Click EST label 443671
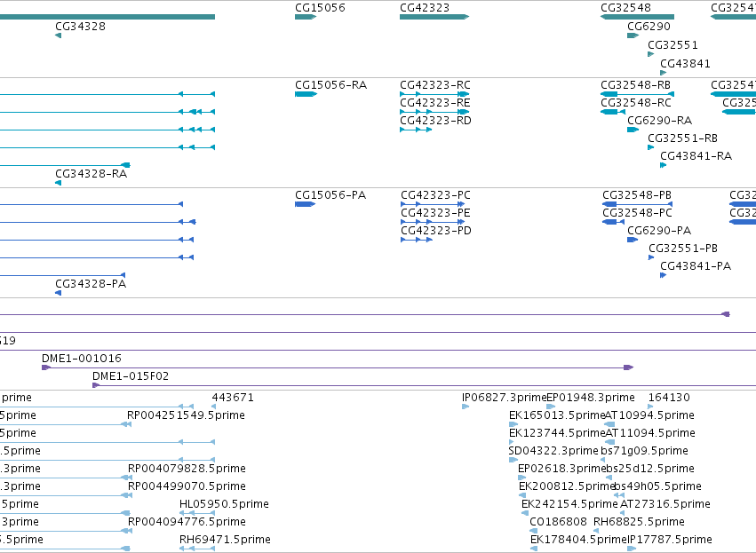Screen dimensions: 756x553 tap(233, 398)
